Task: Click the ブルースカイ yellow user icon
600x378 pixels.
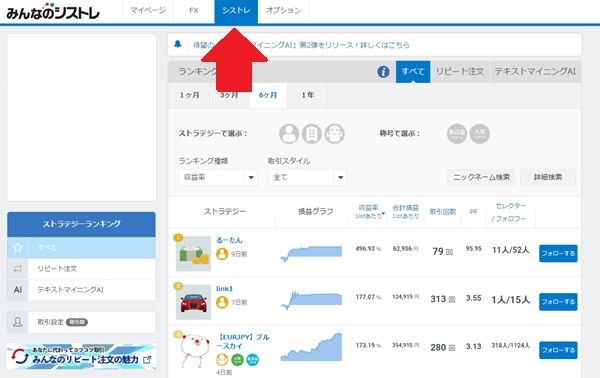Action: tap(222, 360)
